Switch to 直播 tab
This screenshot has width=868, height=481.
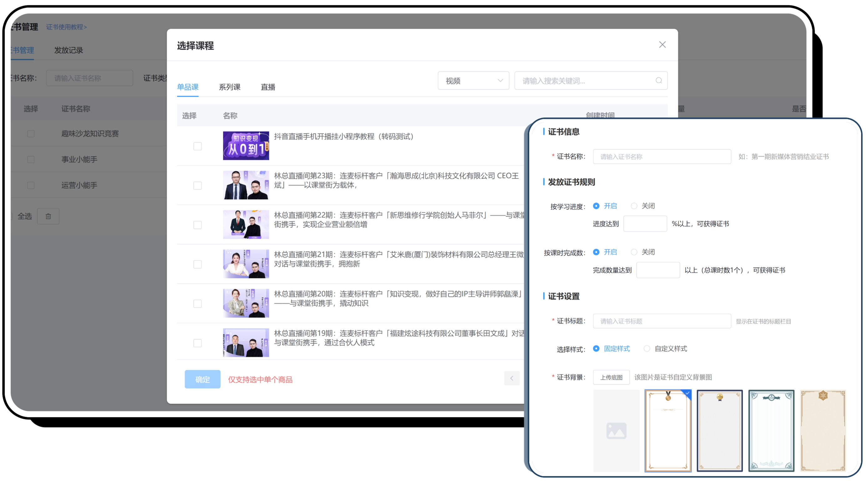tap(268, 87)
